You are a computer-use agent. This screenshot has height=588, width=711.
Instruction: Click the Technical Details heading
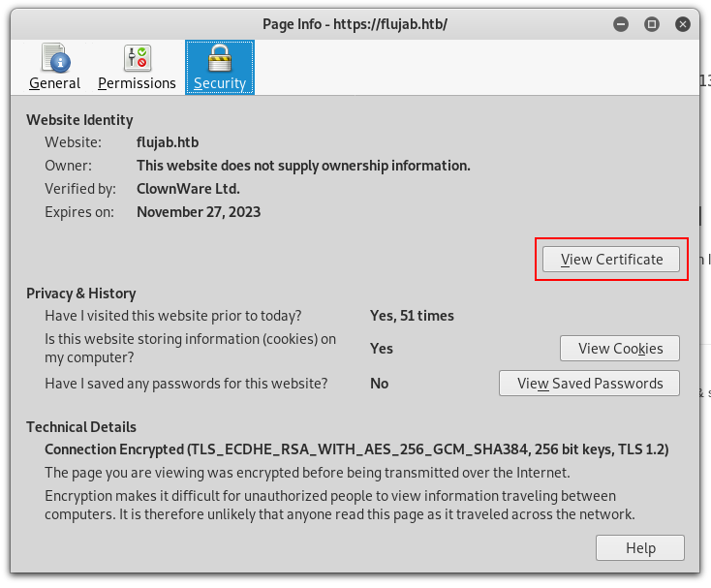click(x=81, y=427)
